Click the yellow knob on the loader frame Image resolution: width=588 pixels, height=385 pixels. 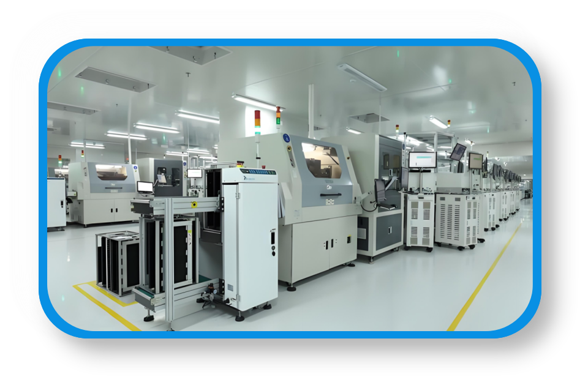click(195, 204)
